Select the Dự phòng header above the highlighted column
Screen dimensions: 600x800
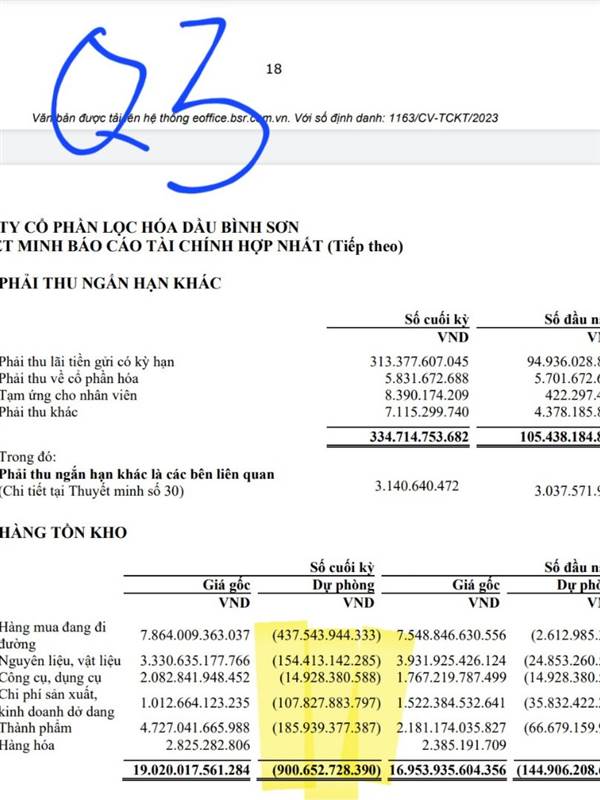tap(343, 585)
